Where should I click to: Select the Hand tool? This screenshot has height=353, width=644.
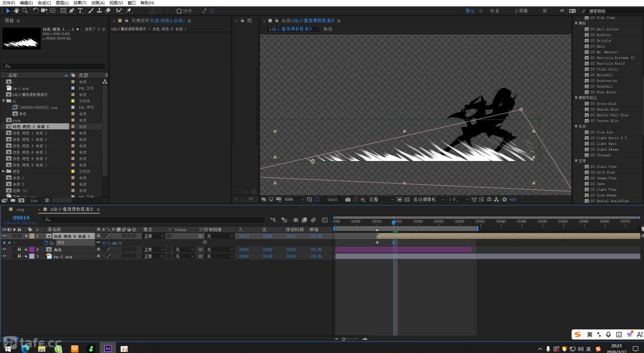17,11
